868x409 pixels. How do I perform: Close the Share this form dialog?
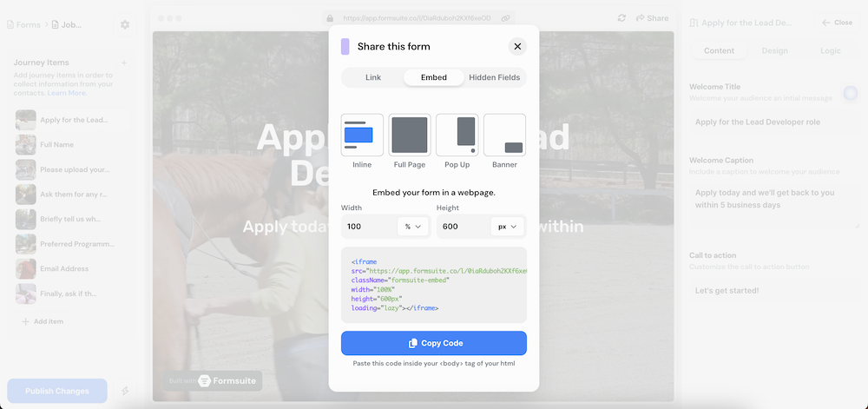point(517,47)
